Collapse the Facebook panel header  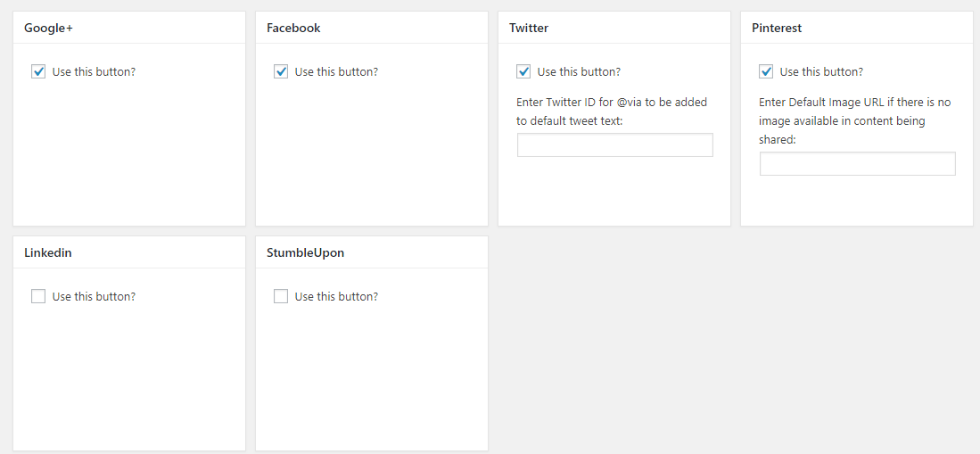[372, 28]
